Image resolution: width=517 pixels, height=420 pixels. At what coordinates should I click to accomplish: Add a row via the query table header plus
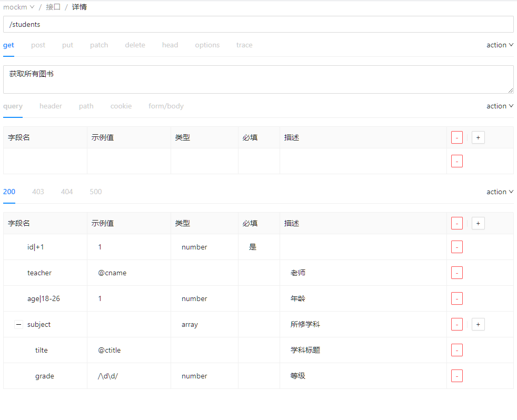tap(478, 137)
